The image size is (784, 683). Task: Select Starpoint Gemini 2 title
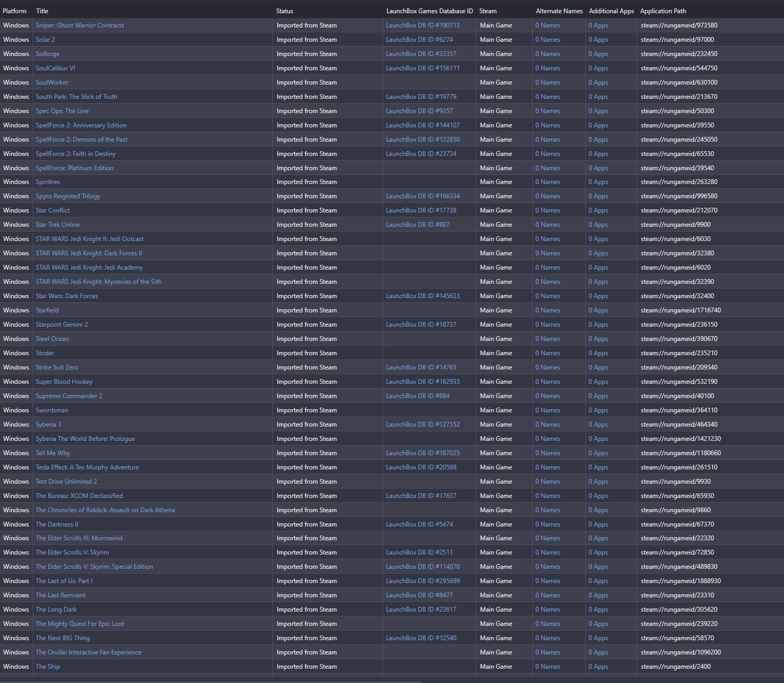pyautogui.click(x=62, y=325)
